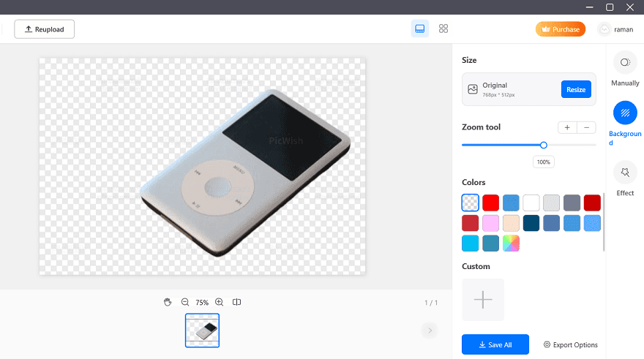
Task: Open Export Options settings
Action: [x=571, y=344]
